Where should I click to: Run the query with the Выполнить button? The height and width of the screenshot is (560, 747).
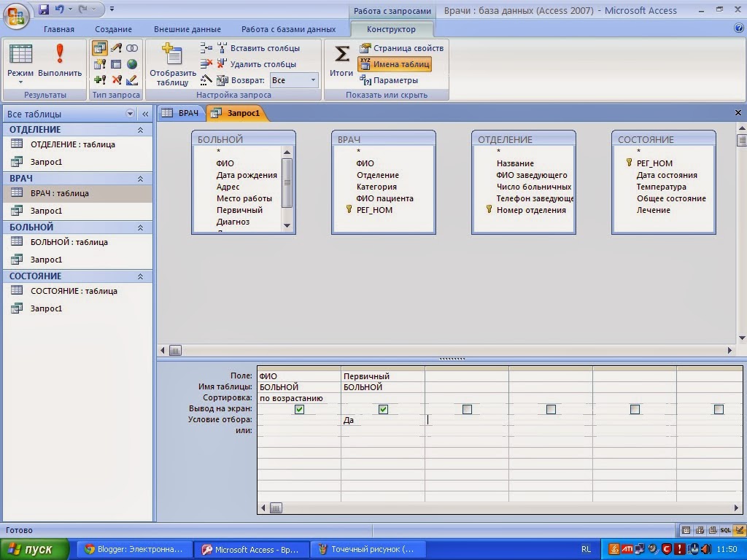click(x=60, y=61)
